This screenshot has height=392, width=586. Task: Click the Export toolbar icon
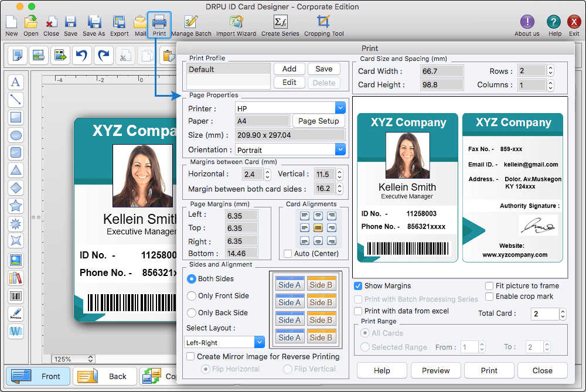click(119, 22)
